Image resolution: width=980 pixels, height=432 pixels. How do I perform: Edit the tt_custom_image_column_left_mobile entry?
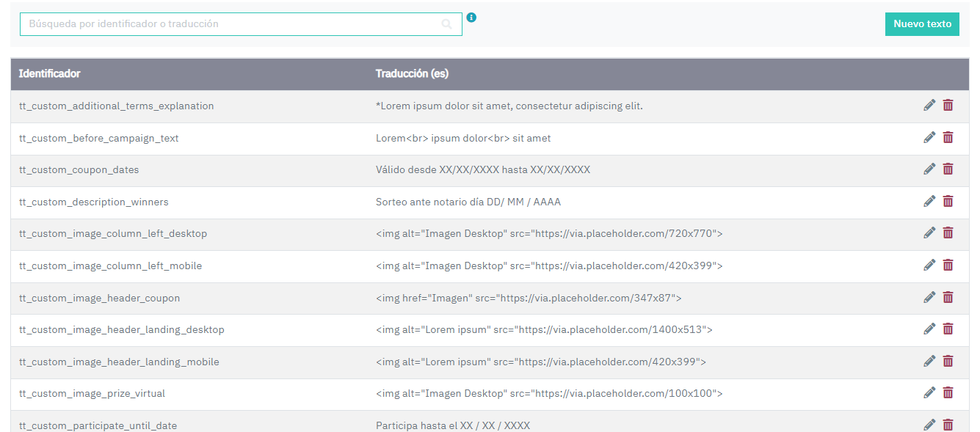929,266
